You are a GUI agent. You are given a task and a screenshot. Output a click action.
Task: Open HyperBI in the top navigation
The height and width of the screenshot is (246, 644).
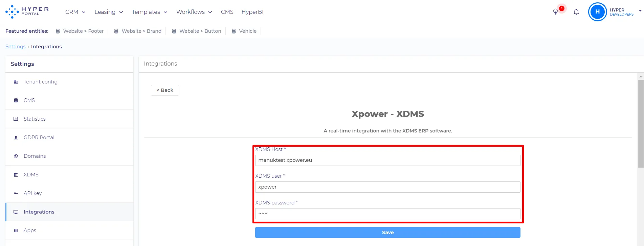252,12
